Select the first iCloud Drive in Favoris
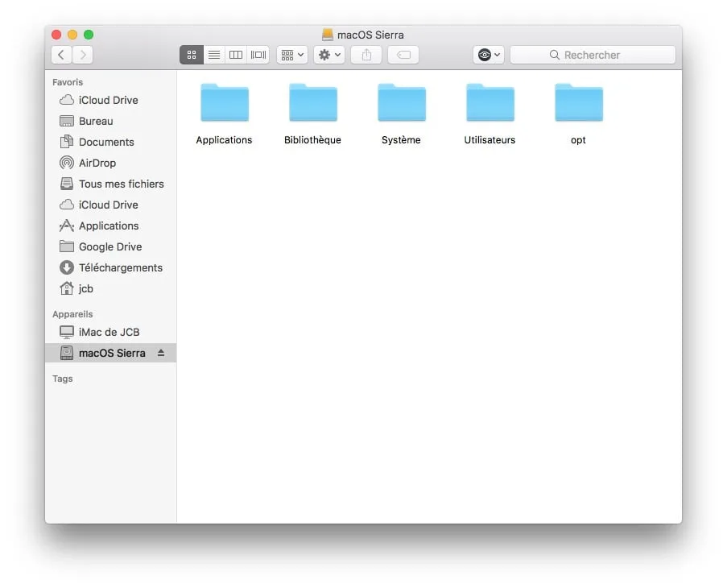Viewport: 727px width, 588px height. pos(110,100)
